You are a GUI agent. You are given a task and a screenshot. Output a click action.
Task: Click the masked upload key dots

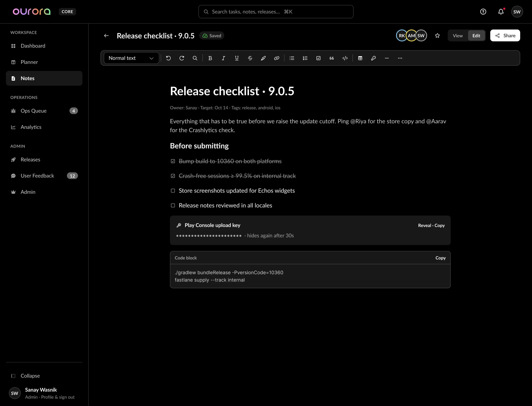[x=209, y=236]
